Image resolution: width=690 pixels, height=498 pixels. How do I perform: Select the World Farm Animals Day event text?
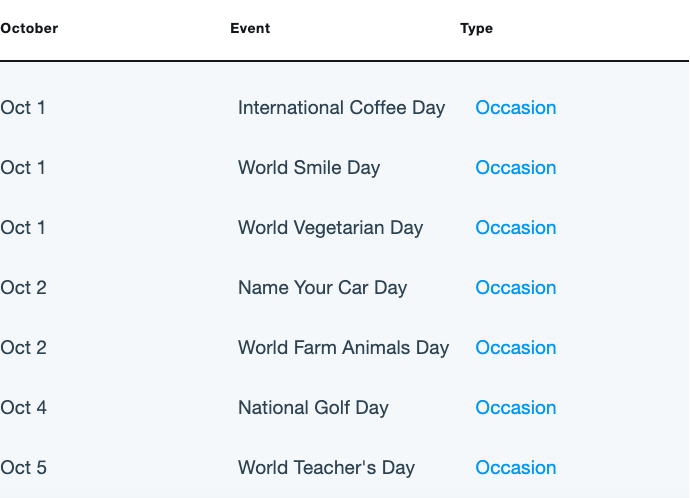[343, 348]
